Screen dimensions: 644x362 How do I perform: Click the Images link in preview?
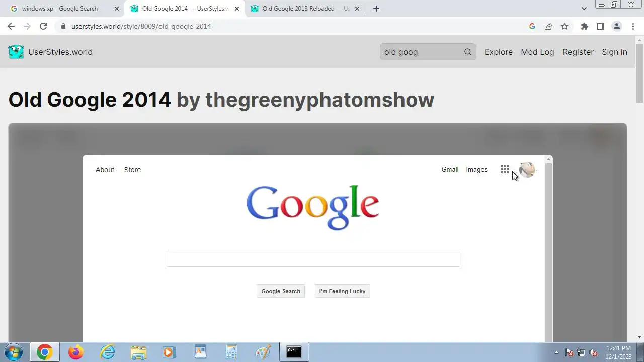pyautogui.click(x=476, y=170)
